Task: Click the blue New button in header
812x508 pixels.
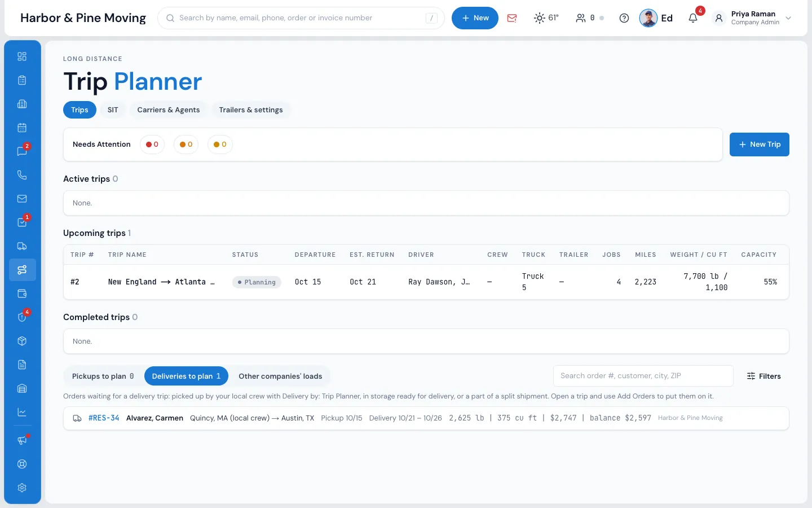Action: [x=475, y=18]
